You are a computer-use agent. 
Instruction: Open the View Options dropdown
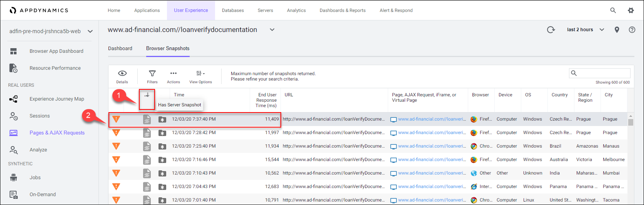200,76
